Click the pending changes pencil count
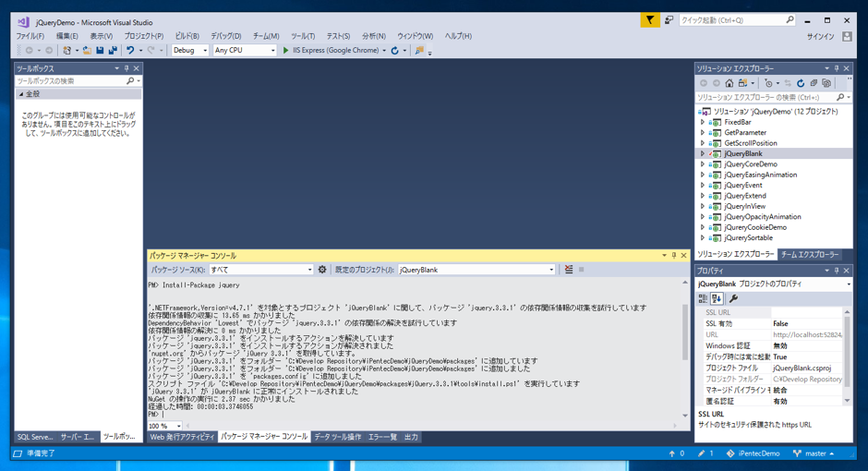 (705, 453)
